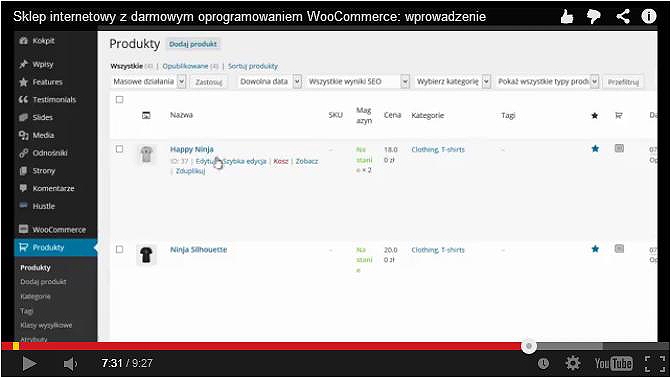The height and width of the screenshot is (378, 671).
Task: Click the yellow marker on the progress bar
Action: tap(16, 346)
